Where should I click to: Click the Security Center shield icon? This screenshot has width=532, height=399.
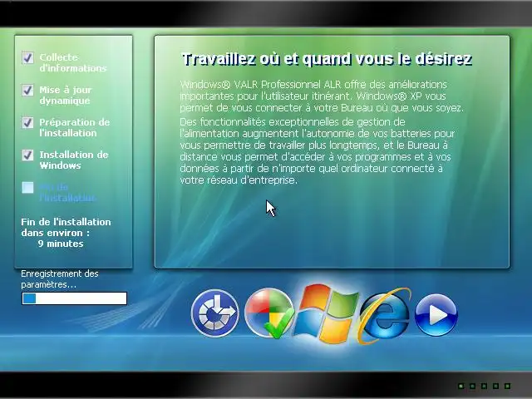269,313
